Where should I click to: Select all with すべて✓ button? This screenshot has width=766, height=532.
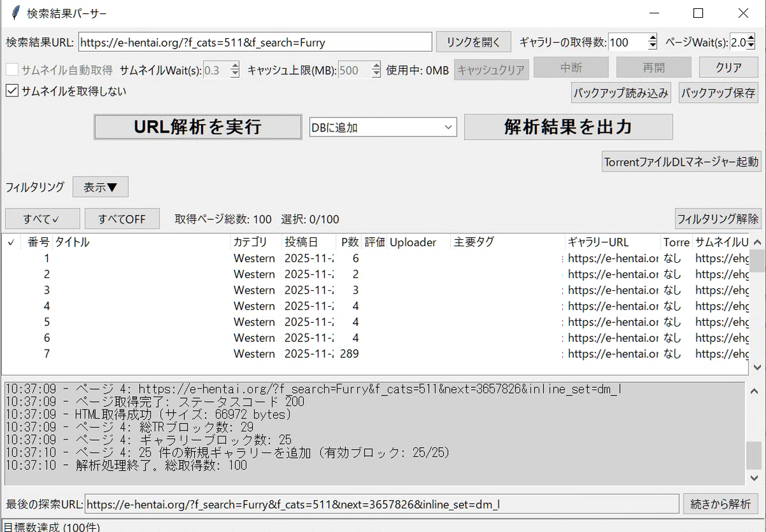[x=42, y=219]
